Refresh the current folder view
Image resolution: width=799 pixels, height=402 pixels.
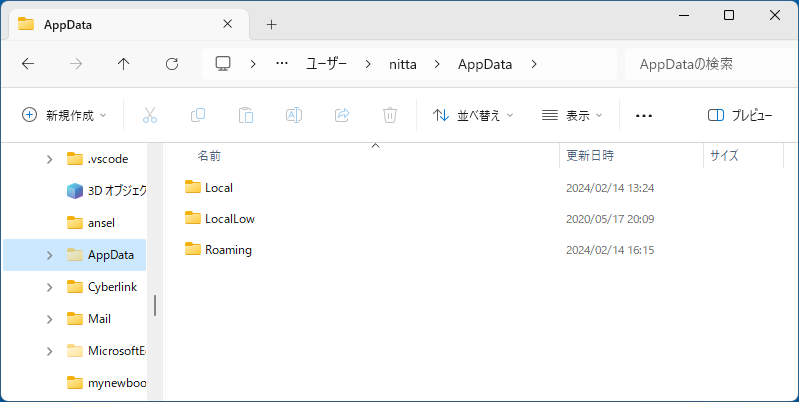(x=172, y=64)
